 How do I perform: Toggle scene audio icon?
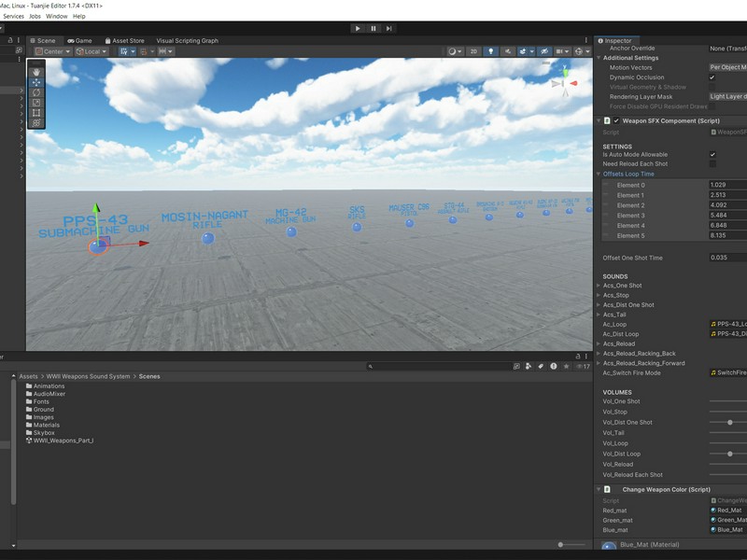(x=507, y=51)
